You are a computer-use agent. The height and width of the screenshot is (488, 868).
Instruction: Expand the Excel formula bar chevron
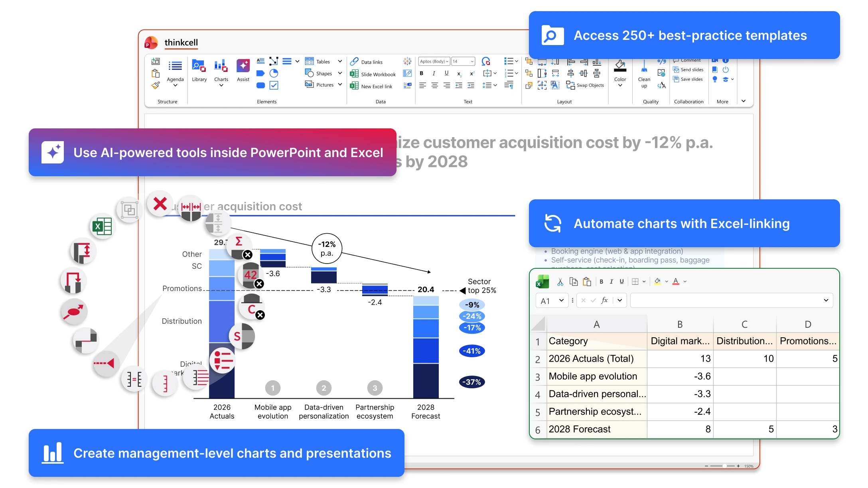[826, 300]
